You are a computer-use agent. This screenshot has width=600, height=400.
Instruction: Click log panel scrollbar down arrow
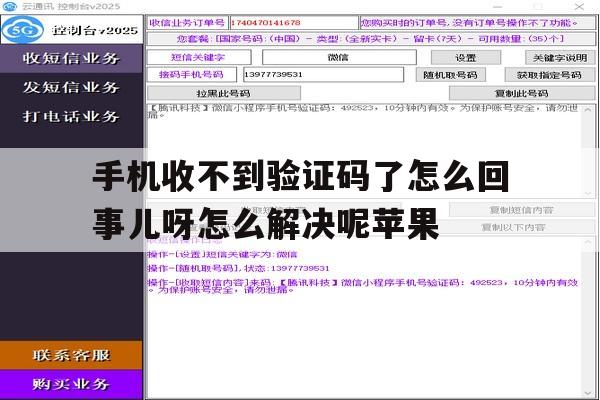click(588, 393)
